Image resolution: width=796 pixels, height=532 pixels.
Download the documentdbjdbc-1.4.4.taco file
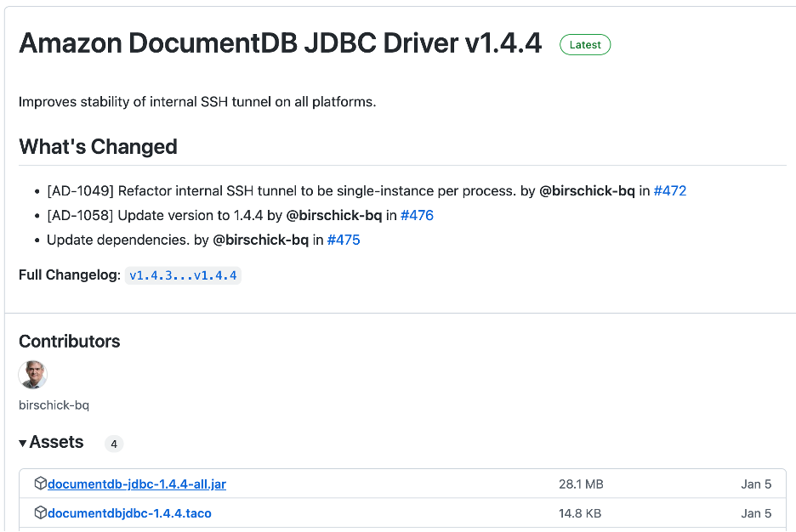coord(128,513)
